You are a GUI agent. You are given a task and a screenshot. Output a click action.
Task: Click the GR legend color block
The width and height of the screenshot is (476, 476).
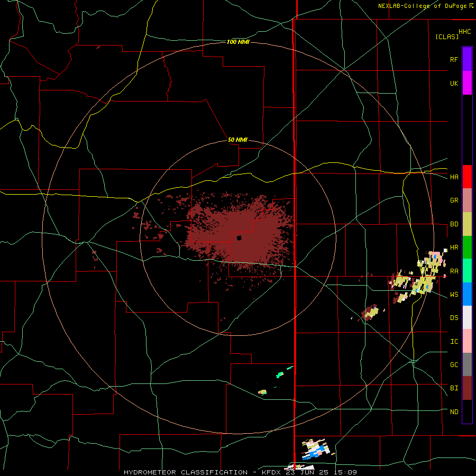[467, 200]
